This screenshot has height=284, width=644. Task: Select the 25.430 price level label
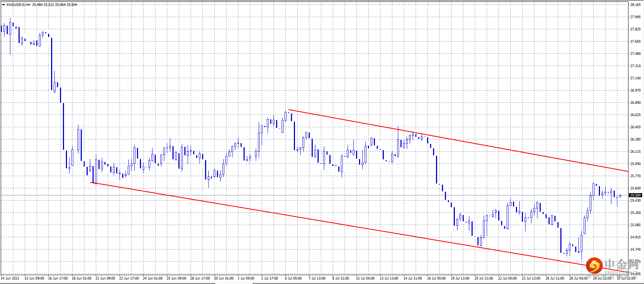tap(635, 201)
